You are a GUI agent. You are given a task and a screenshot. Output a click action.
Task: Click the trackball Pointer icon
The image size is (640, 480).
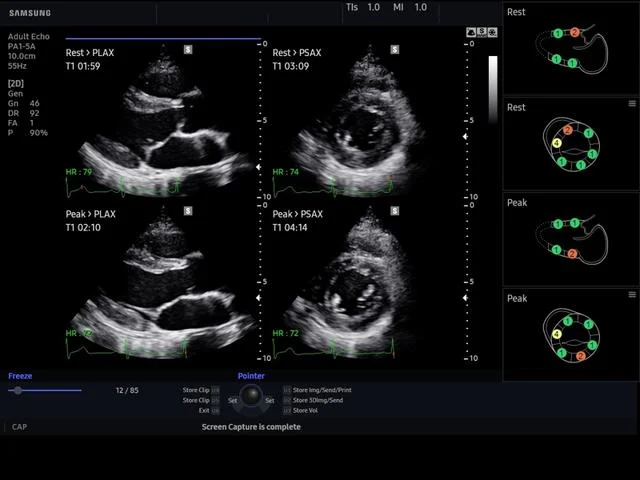click(x=251, y=395)
